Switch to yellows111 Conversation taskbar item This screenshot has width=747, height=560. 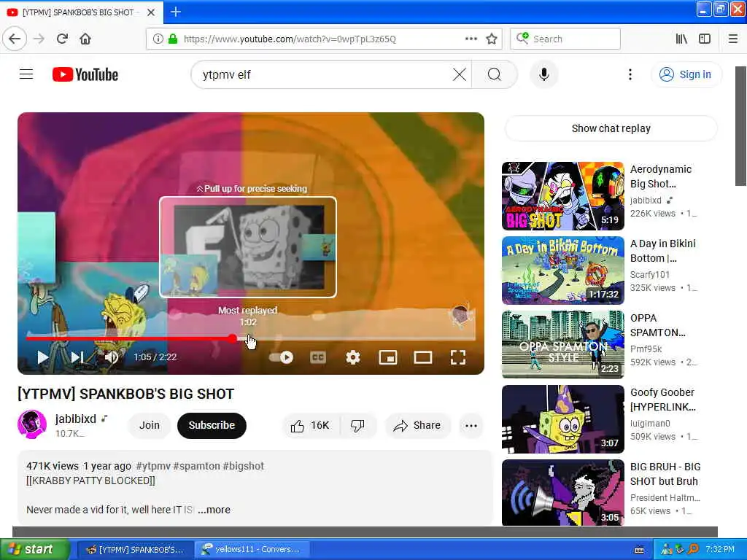coord(252,549)
